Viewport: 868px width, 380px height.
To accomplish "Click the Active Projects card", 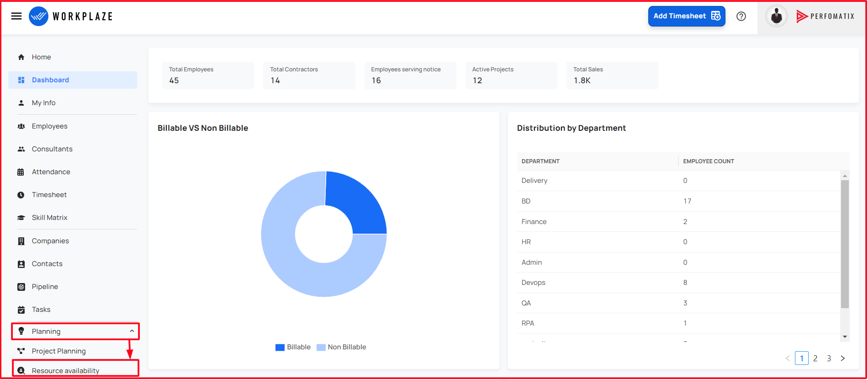I will pos(511,75).
